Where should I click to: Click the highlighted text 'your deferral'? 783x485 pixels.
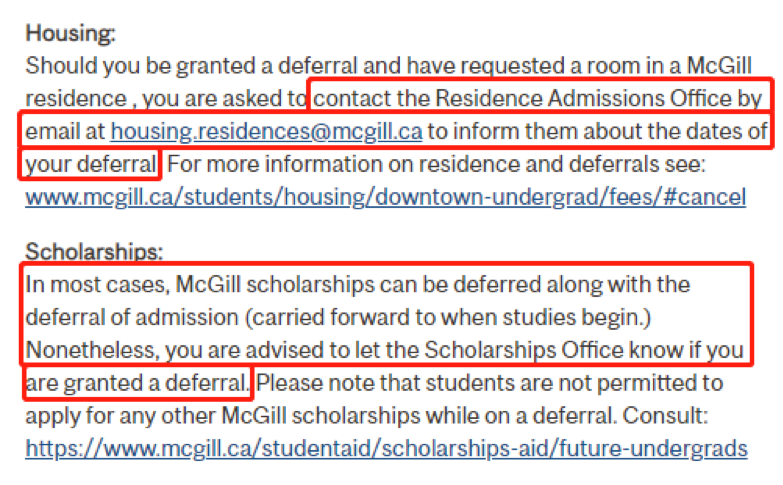pos(91,164)
